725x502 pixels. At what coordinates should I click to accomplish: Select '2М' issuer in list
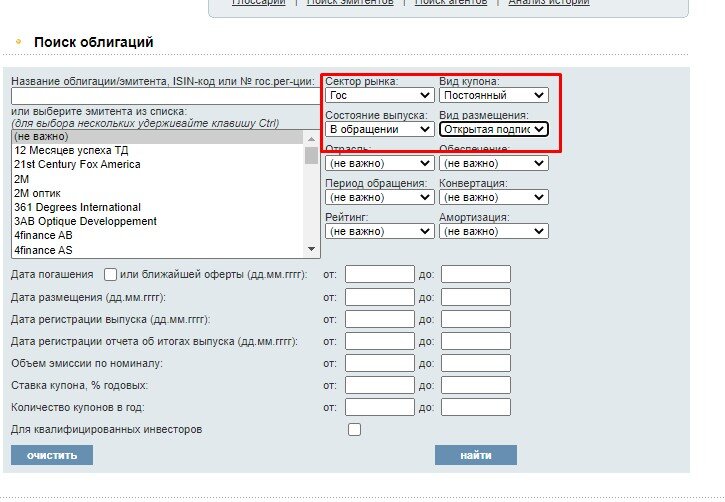[158, 179]
